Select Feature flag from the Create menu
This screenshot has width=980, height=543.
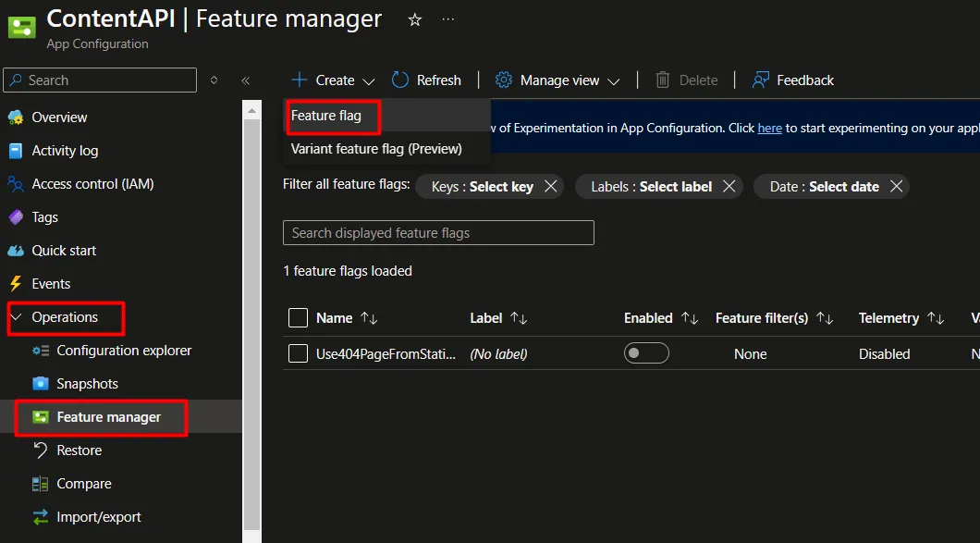[x=325, y=116]
